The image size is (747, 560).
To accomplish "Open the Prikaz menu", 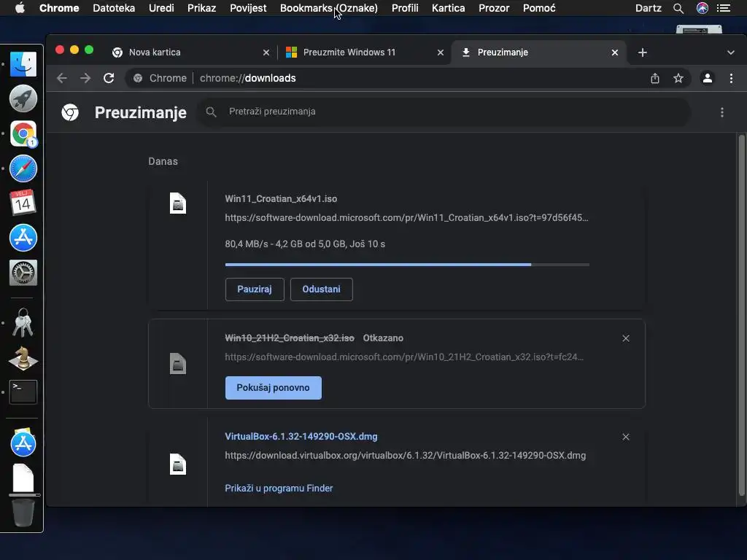I will click(x=202, y=8).
